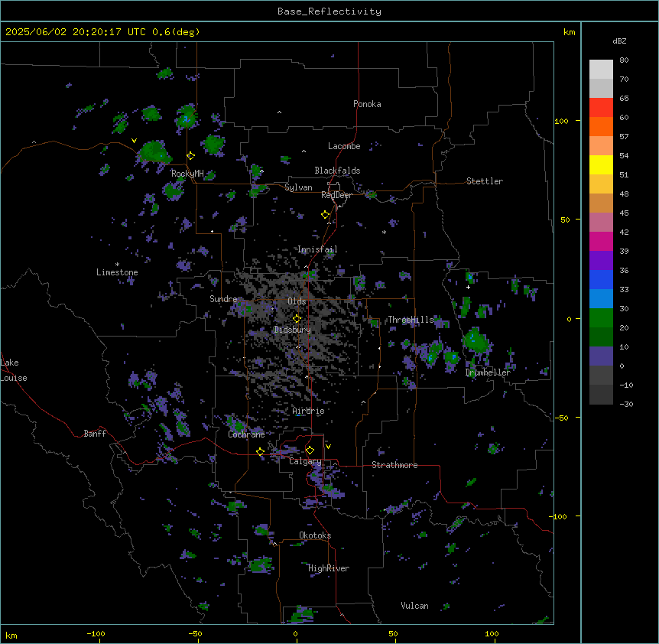Click the Cochrane label
Viewport: 659px width, 644px height.
tap(246, 434)
